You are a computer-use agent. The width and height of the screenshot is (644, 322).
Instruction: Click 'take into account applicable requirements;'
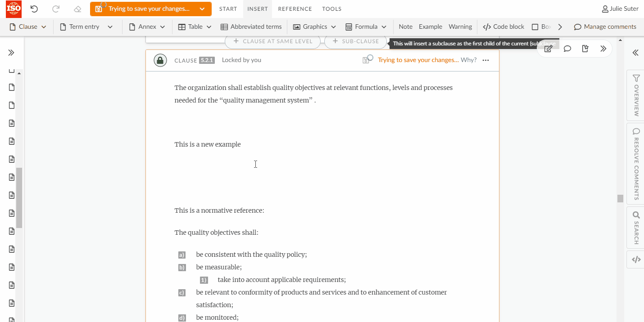[281, 280]
